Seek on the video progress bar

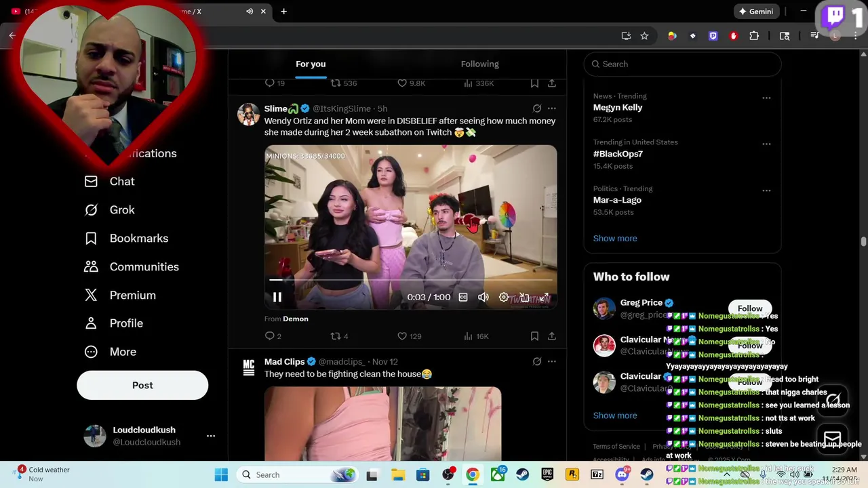click(x=410, y=279)
